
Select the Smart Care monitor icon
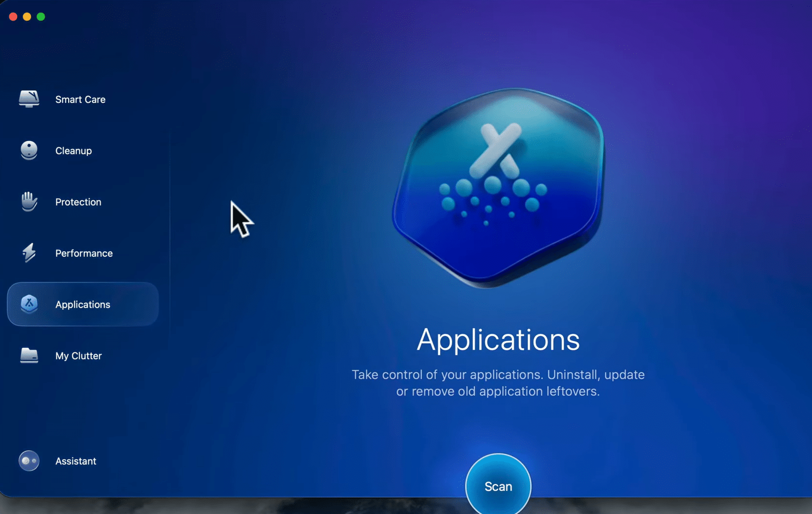(x=29, y=99)
